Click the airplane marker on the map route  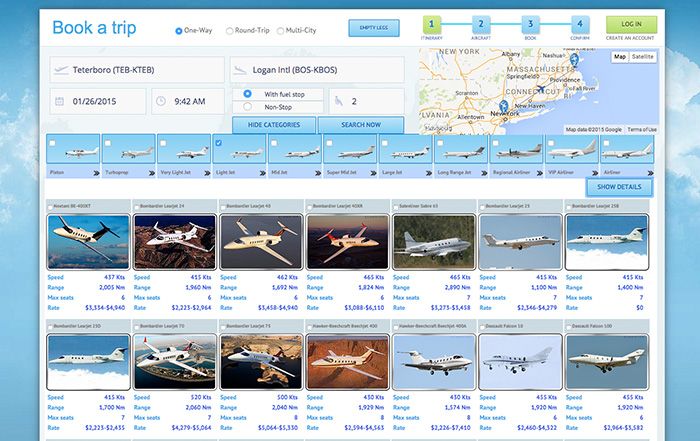(x=541, y=88)
